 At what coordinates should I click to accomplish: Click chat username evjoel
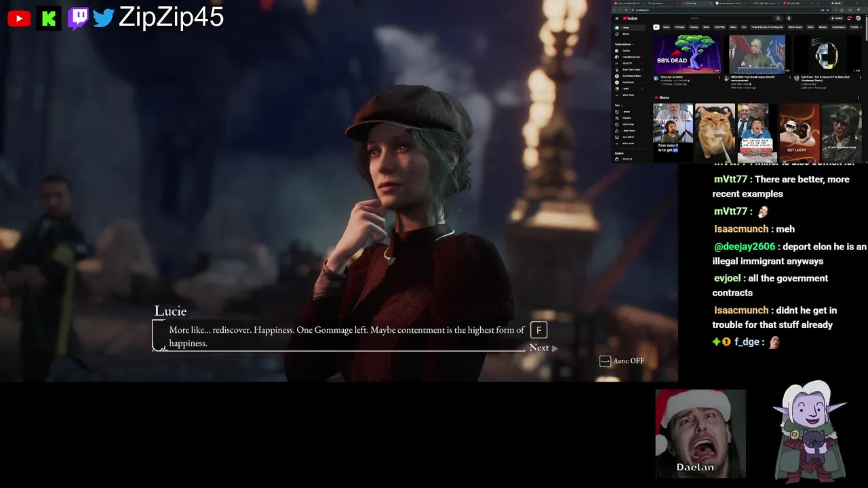pos(728,278)
